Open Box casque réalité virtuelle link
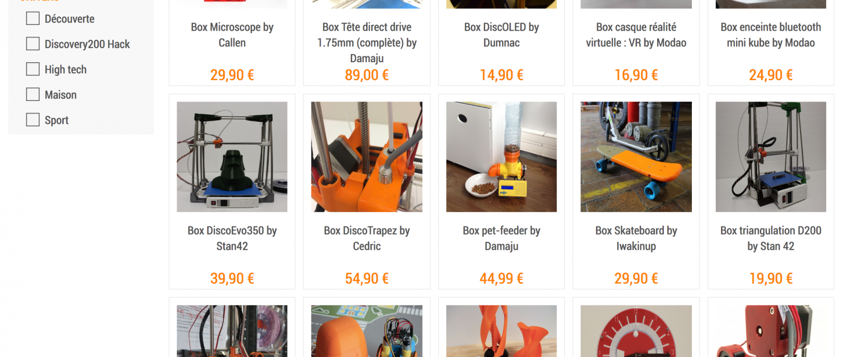The image size is (868, 357). [636, 35]
